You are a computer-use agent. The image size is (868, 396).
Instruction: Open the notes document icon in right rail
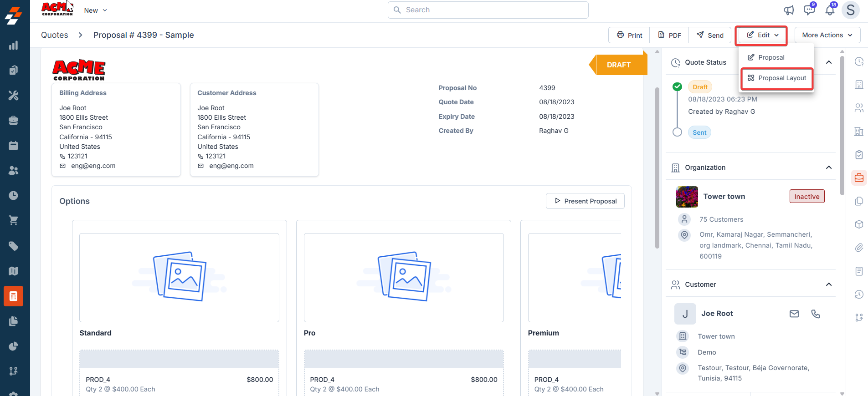[859, 271]
